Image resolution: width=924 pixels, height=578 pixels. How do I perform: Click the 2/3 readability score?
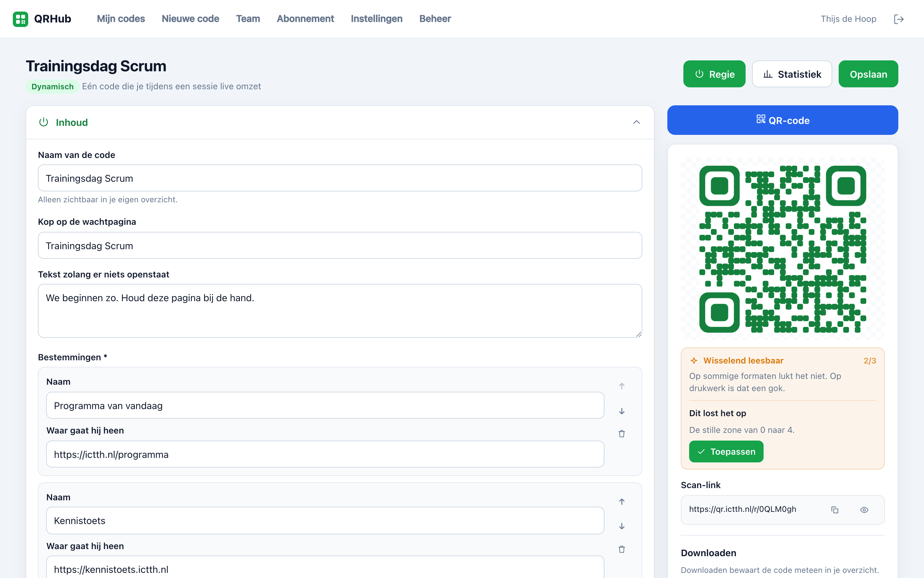coord(869,361)
